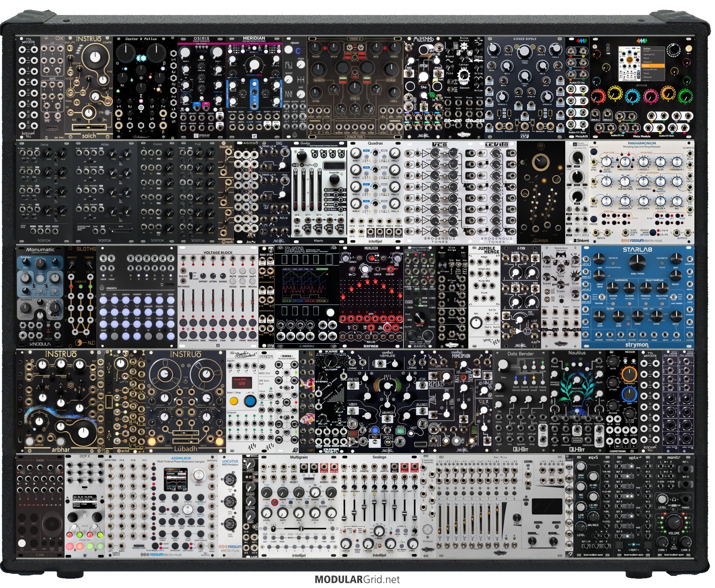715x588 pixels.
Task: Open the Bastl Ikarie filter module
Action: point(331,401)
